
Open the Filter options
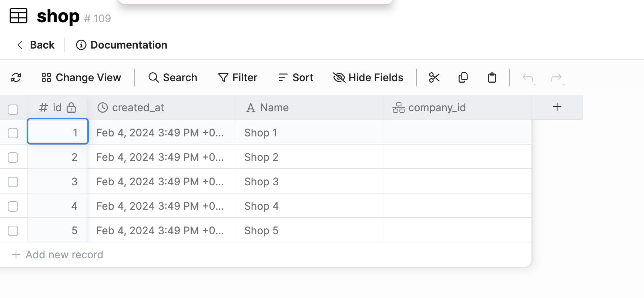click(238, 77)
